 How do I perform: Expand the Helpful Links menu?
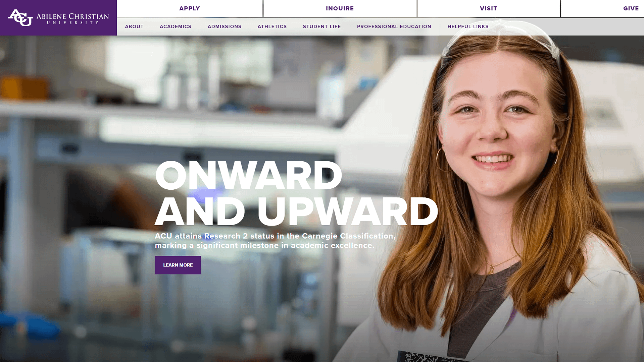pyautogui.click(x=468, y=26)
